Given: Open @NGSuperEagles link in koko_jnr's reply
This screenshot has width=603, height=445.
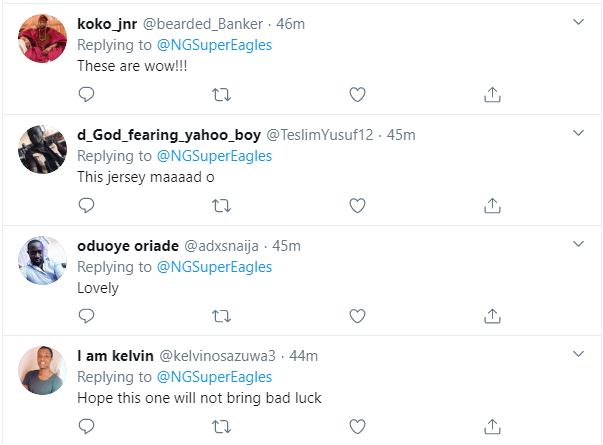Looking at the screenshot, I should (x=214, y=45).
